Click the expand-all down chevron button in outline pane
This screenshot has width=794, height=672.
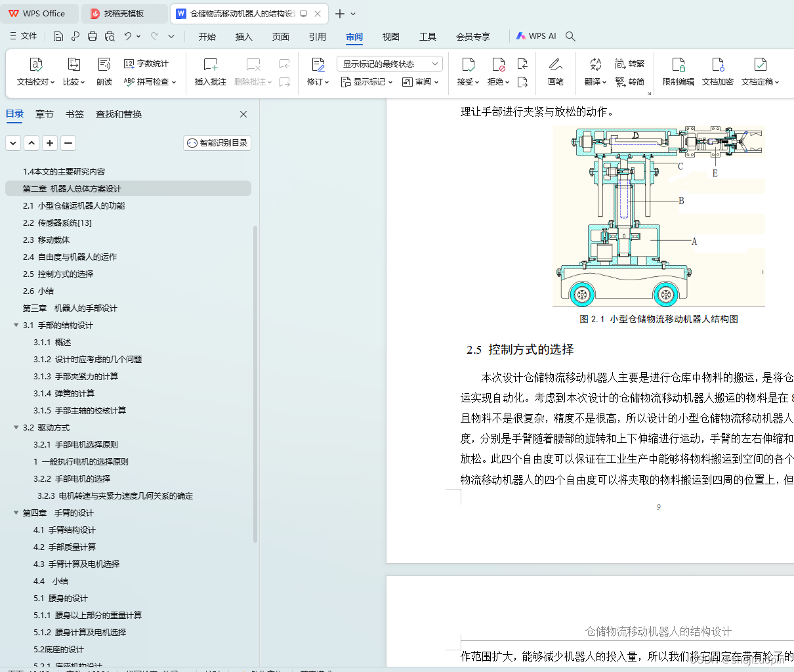[13, 142]
